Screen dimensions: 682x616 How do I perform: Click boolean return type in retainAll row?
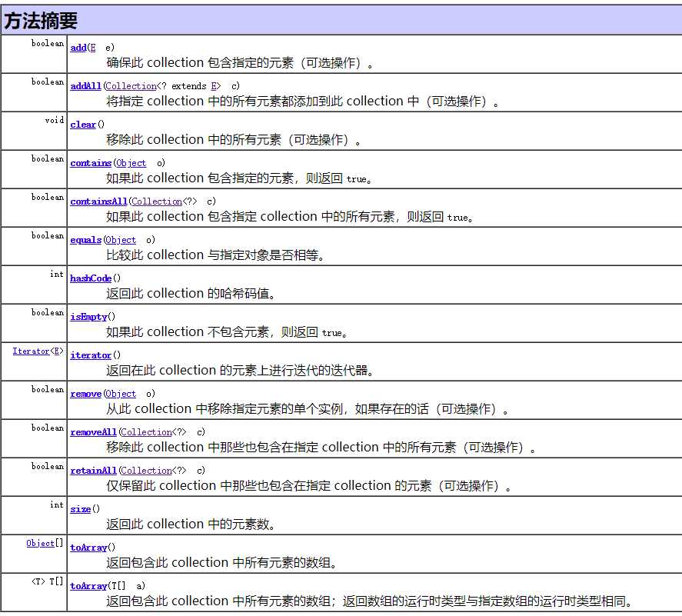pos(48,466)
